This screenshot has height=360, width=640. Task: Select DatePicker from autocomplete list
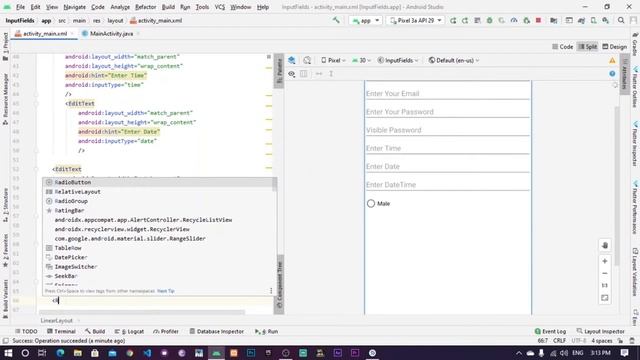(158, 257)
